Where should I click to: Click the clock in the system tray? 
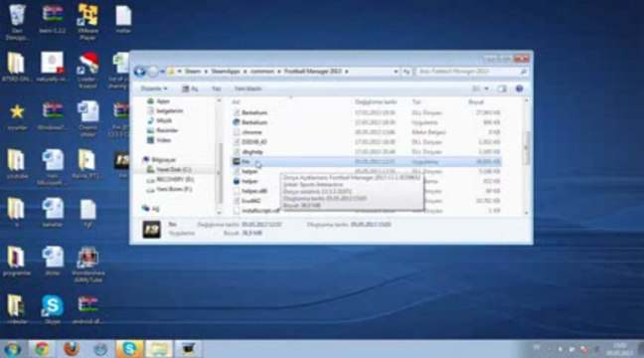[x=619, y=349]
